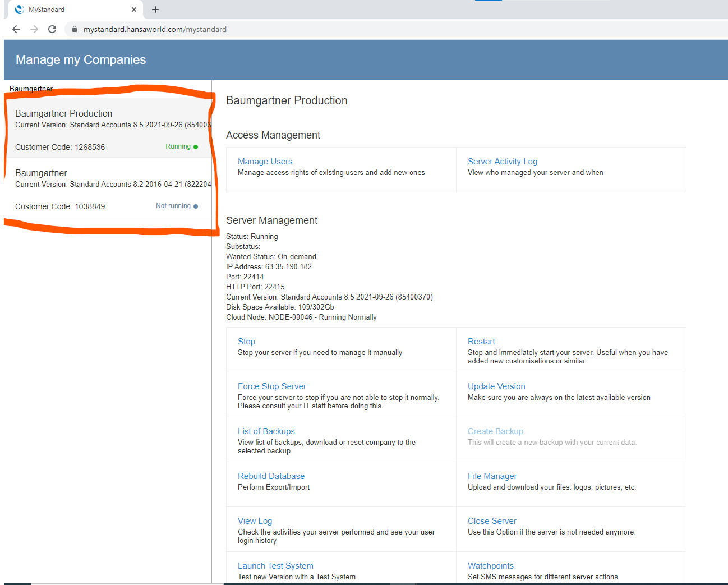Click the MyStandard tab favicon
The width and height of the screenshot is (728, 585).
(x=20, y=10)
